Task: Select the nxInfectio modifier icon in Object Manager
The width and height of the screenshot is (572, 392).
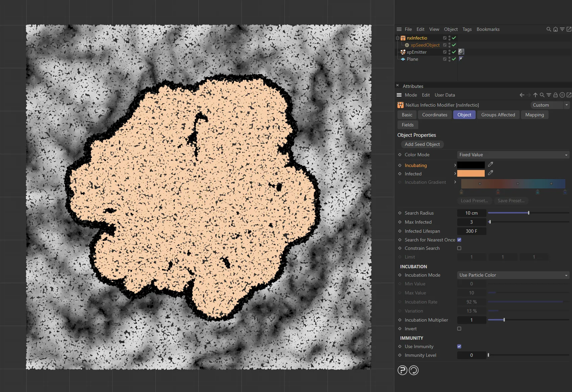Action: (402, 38)
